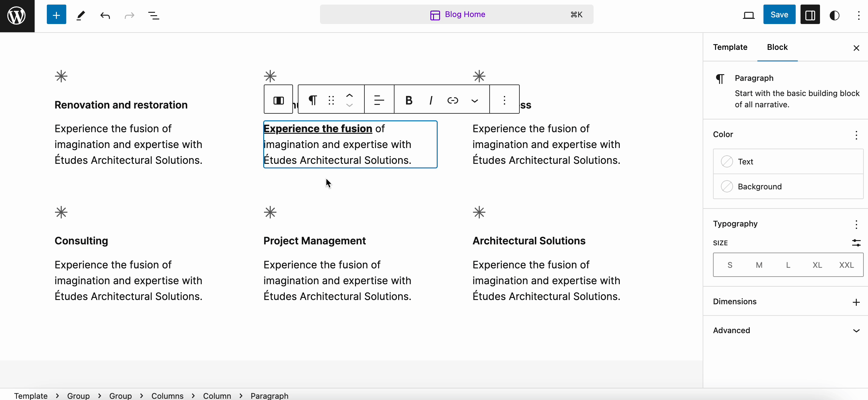Open the text alignment dropdown

click(x=379, y=100)
